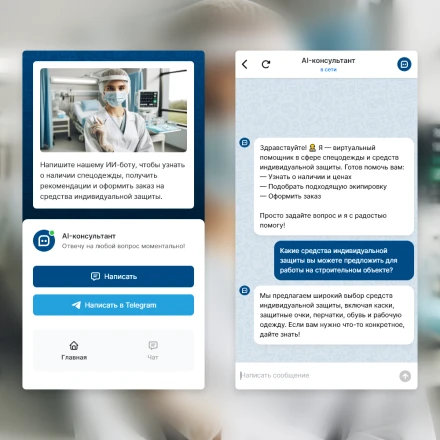Open Главная home tab
Screen dimensions: 440x440
pyautogui.click(x=74, y=350)
